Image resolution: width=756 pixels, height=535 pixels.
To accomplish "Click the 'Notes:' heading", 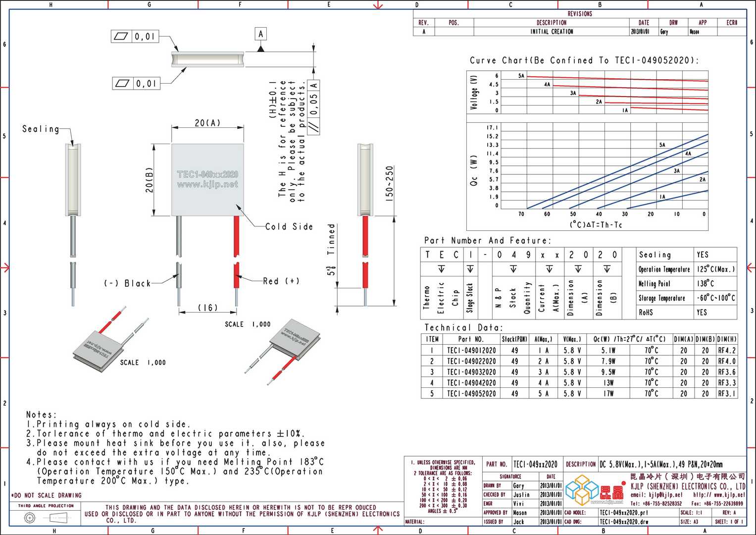I will click(42, 415).
